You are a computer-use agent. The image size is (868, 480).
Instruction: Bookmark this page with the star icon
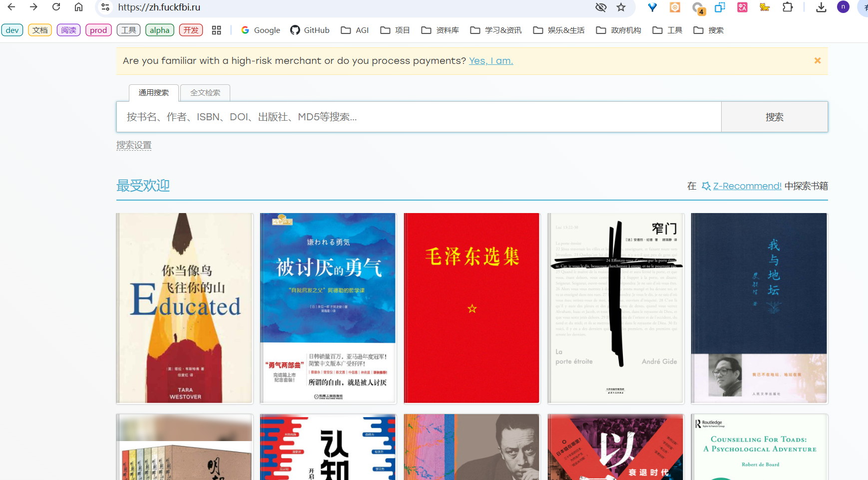coord(621,7)
